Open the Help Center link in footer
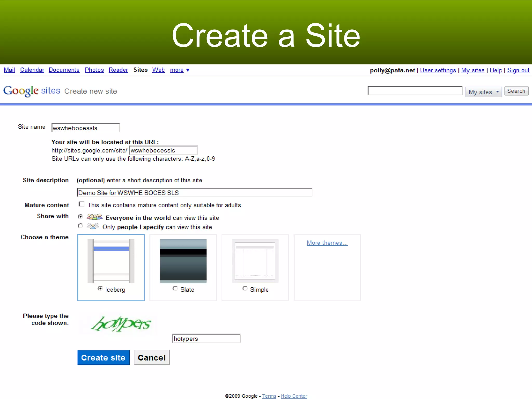The width and height of the screenshot is (532, 399). point(294,396)
